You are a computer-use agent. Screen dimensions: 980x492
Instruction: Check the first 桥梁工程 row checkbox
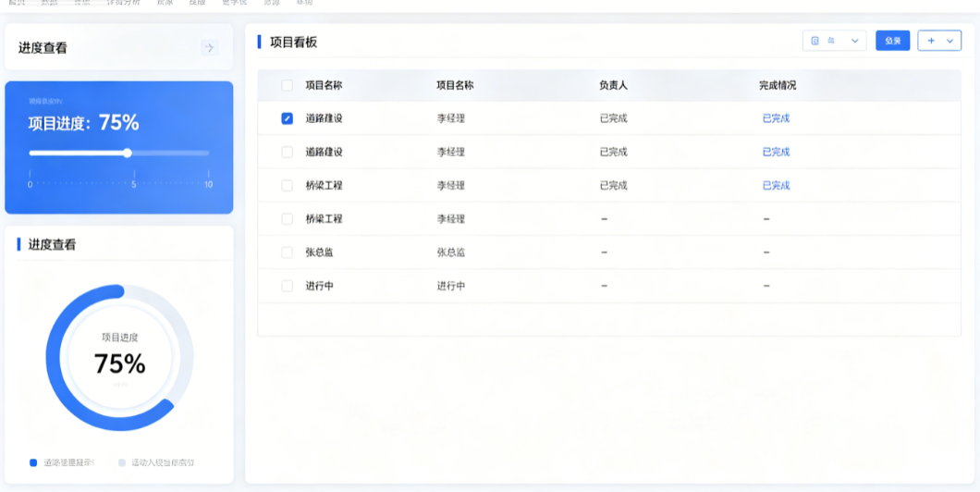coord(287,186)
